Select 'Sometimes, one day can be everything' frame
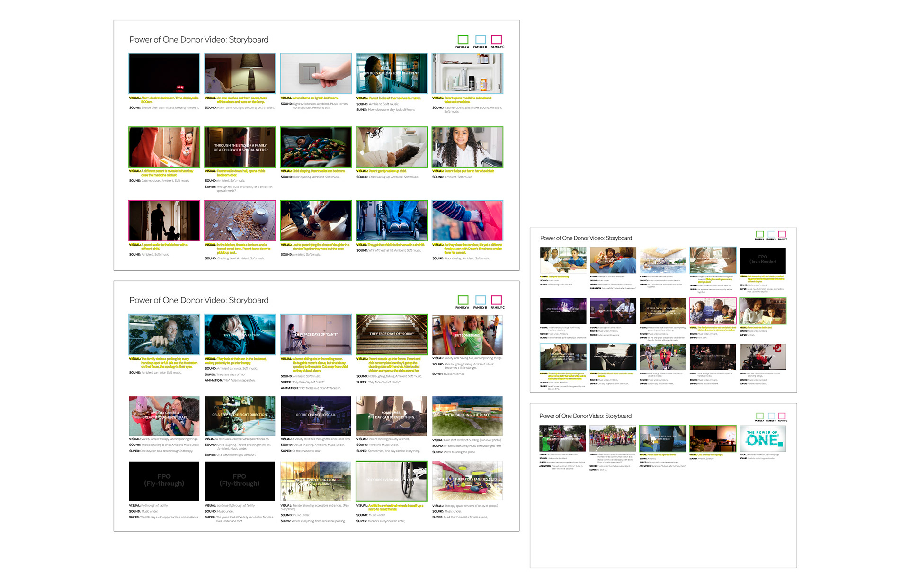Viewport: 909px width, 588px height. tap(392, 416)
